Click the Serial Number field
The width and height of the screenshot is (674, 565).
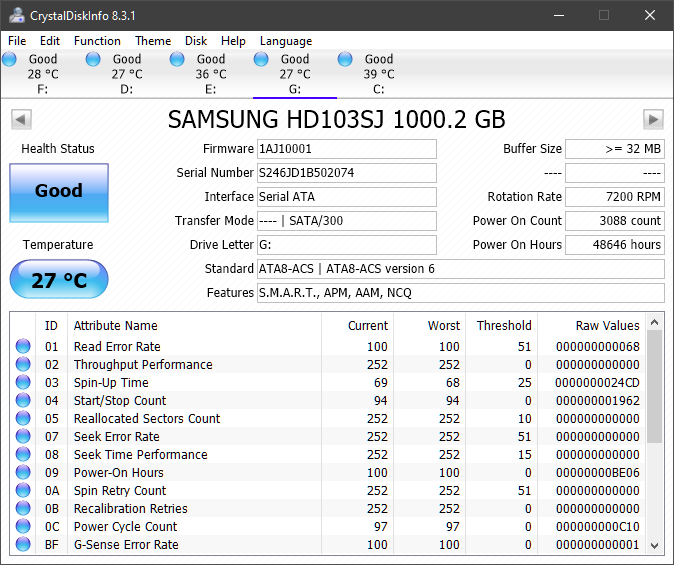pos(347,173)
